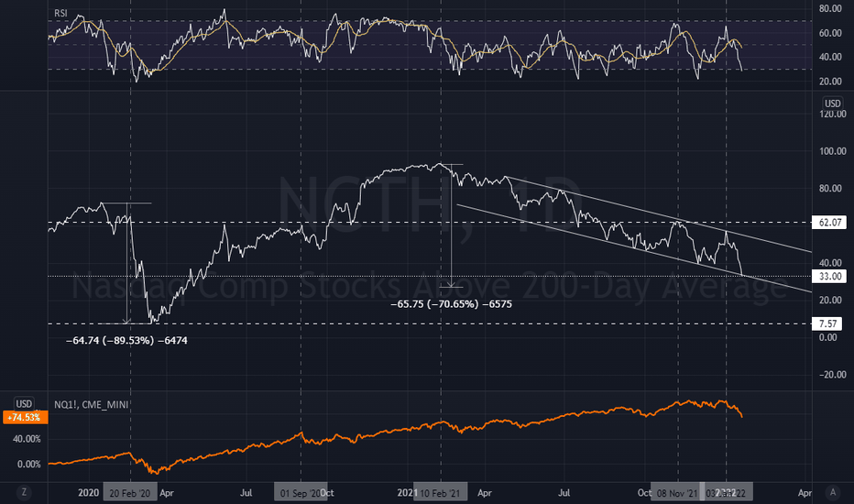Click the -65.75 (-70.65%) measurement label
The width and height of the screenshot is (854, 504).
[x=451, y=304]
